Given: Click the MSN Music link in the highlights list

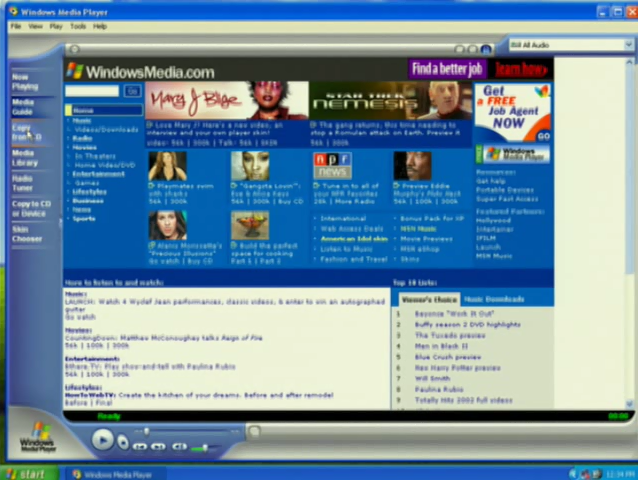Looking at the screenshot, I should [x=418, y=229].
